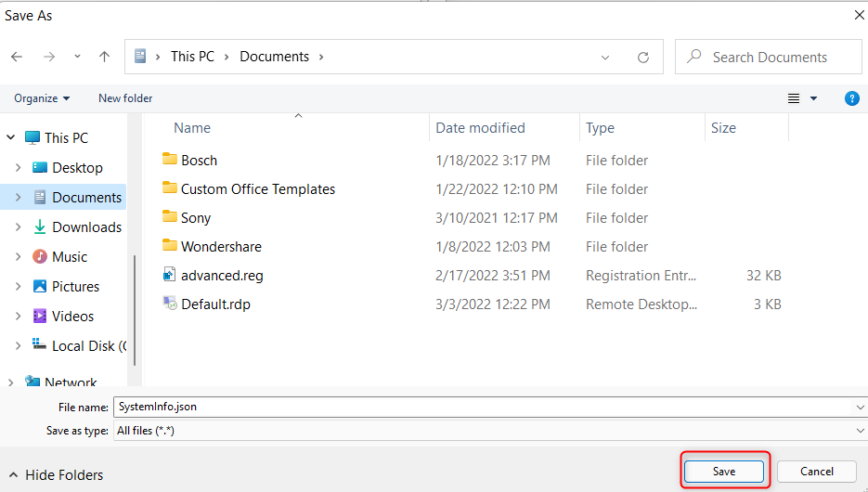Create a new folder
The height and width of the screenshot is (492, 868).
pyautogui.click(x=125, y=98)
